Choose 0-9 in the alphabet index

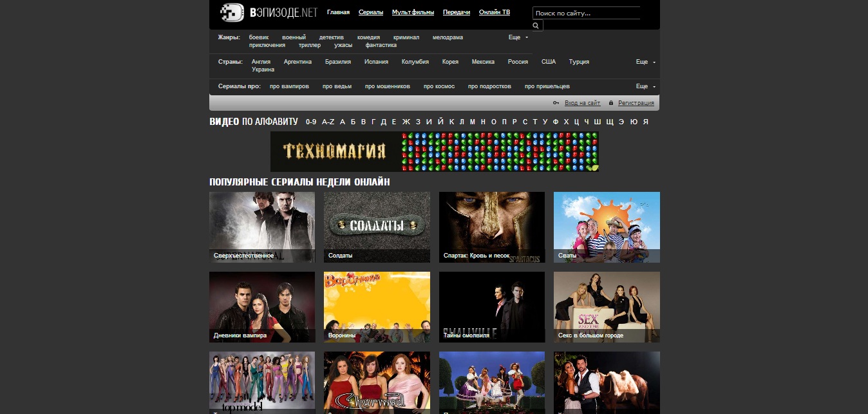(311, 122)
